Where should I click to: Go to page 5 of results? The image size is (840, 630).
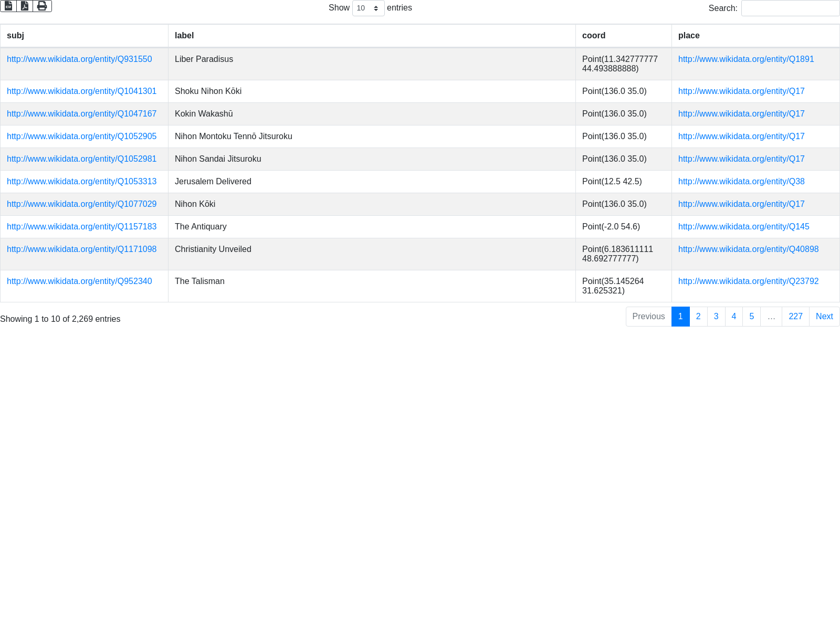(752, 317)
